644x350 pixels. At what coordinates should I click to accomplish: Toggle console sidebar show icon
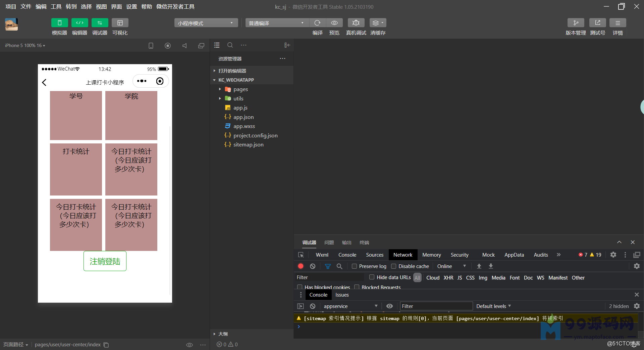pyautogui.click(x=301, y=306)
